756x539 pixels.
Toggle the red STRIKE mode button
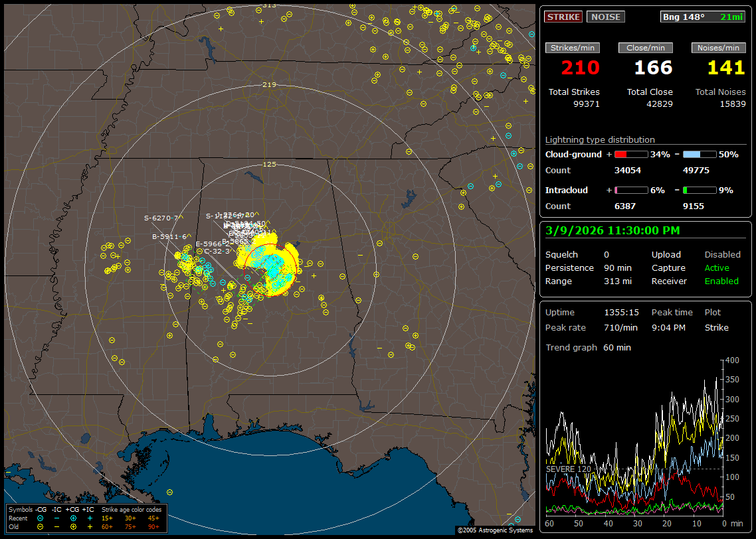563,17
